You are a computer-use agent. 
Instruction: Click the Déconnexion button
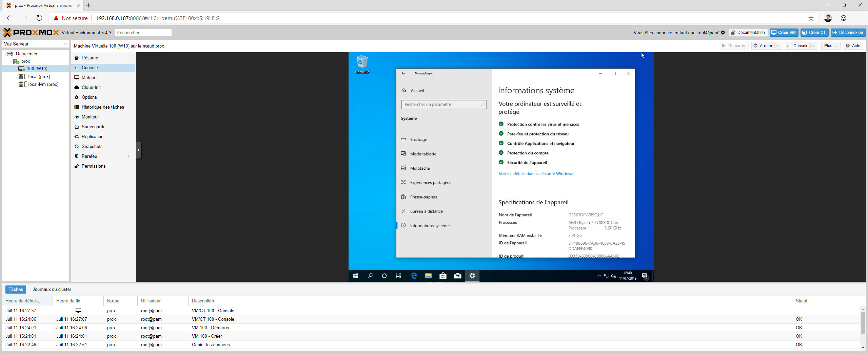point(848,33)
